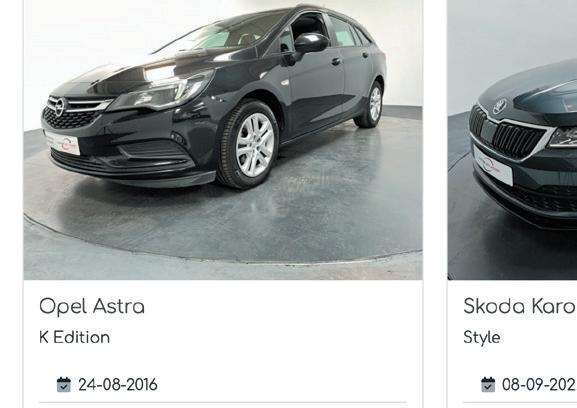
Task: Click the Skoda emblem on the hood
Action: click(500, 106)
